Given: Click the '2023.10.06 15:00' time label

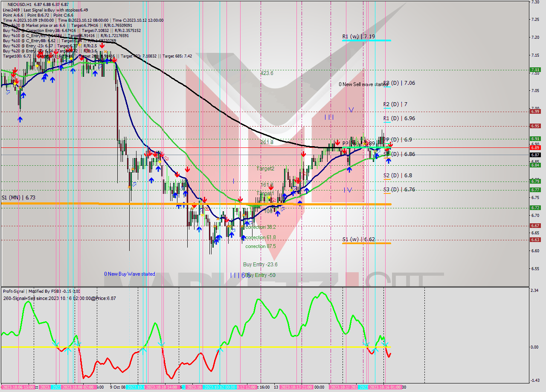Looking at the screenshot, I should (x=17, y=387).
